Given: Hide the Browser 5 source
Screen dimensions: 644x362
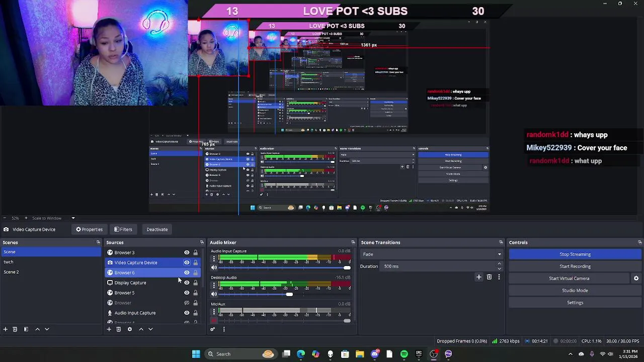Looking at the screenshot, I should 187,293.
